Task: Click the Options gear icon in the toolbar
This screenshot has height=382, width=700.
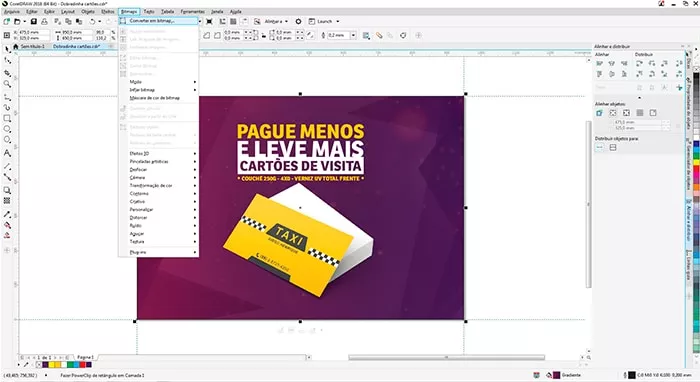Action: [x=298, y=21]
